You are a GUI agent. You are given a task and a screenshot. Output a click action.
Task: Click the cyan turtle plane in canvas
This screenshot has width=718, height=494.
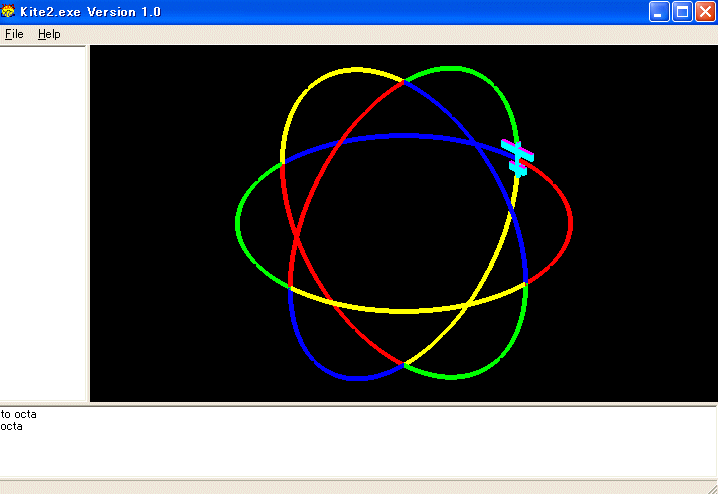click(517, 158)
